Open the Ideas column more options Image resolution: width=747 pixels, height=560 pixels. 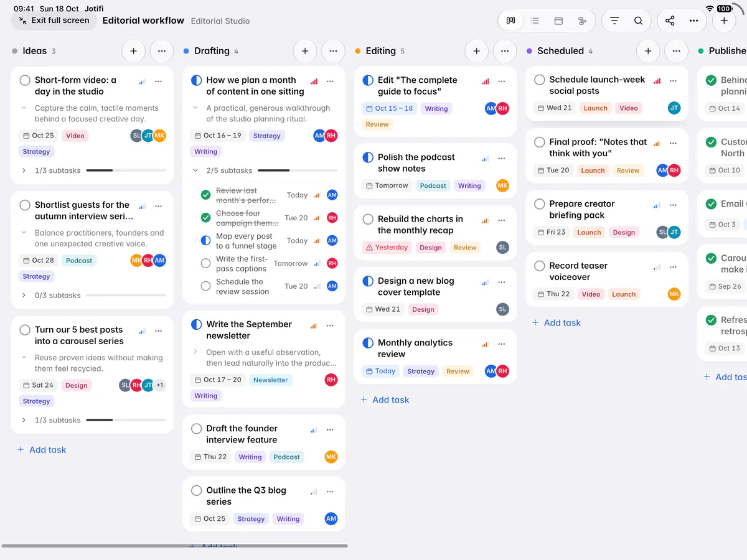(162, 51)
